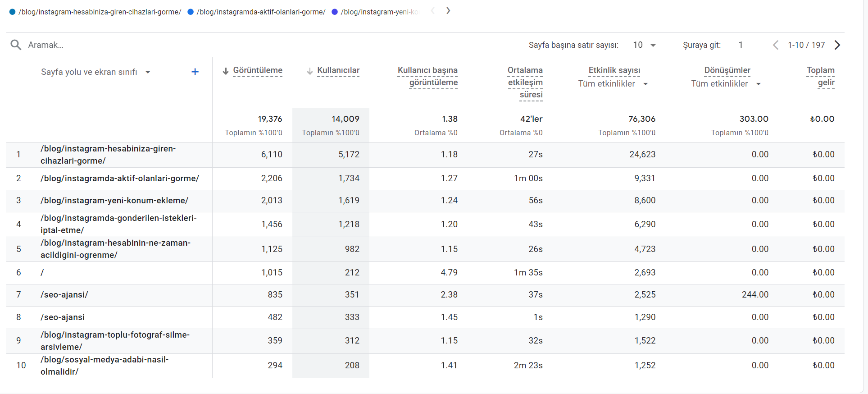The height and width of the screenshot is (394, 868).
Task: Click the 2,206 views cell
Action: (272, 179)
